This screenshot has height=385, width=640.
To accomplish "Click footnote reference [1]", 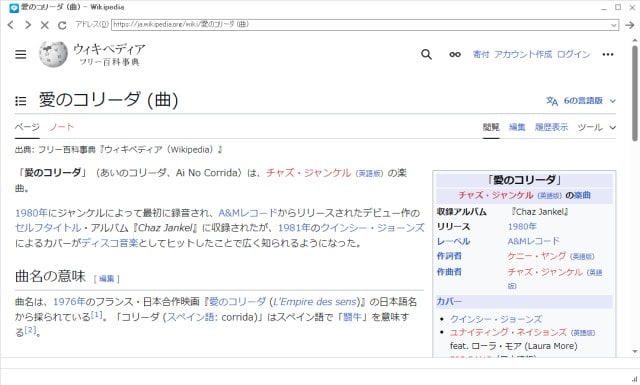I will [96, 314].
